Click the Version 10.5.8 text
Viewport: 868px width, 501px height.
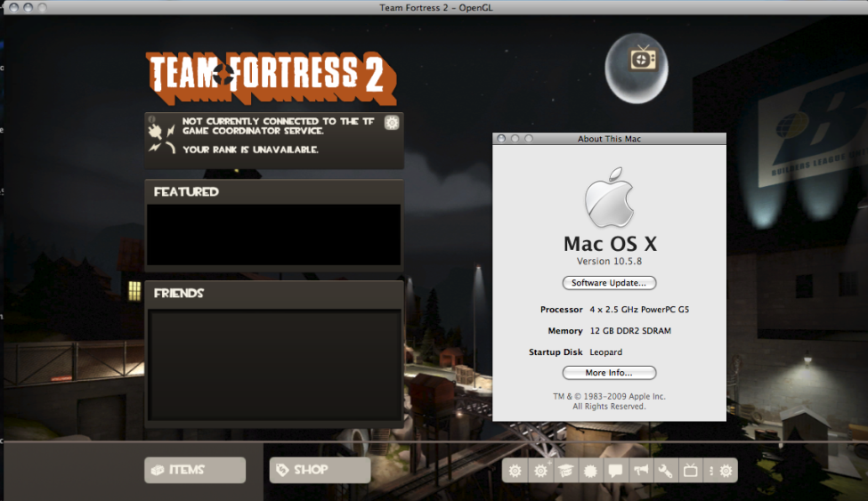[x=609, y=262]
